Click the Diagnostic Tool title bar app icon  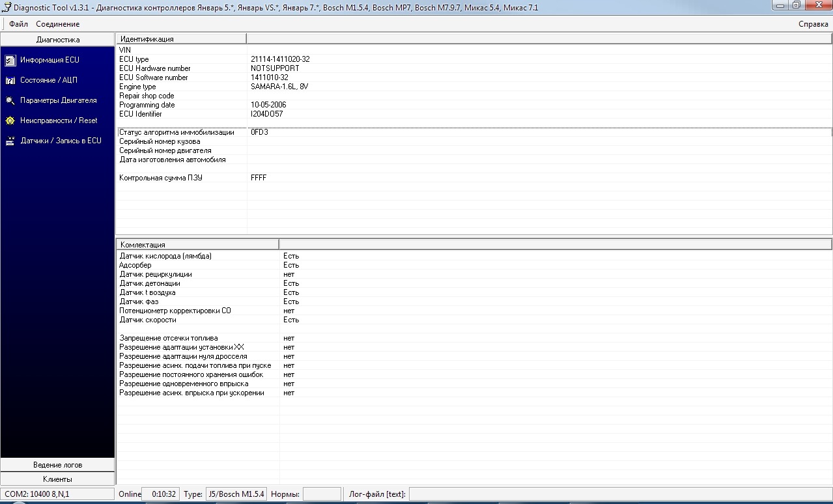(6, 7)
